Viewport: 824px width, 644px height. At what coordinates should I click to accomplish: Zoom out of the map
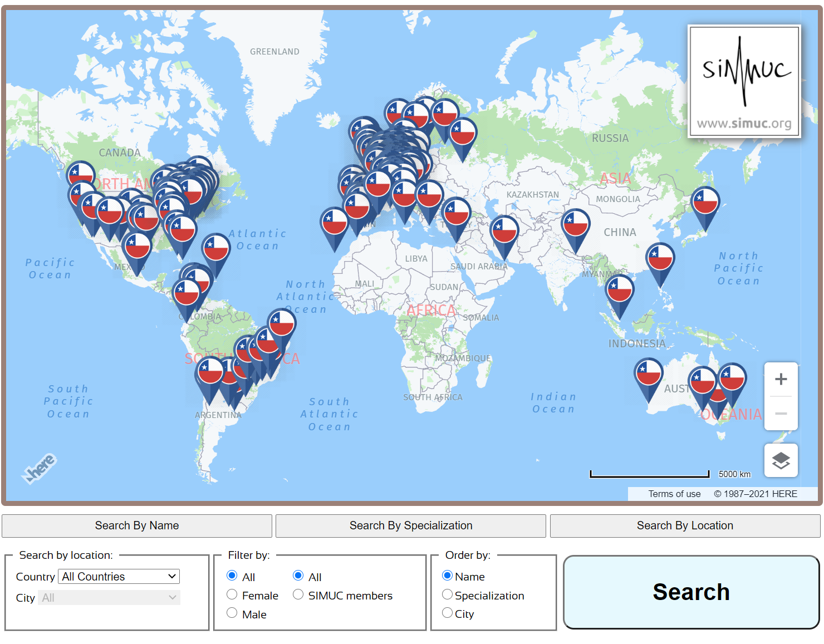781,414
